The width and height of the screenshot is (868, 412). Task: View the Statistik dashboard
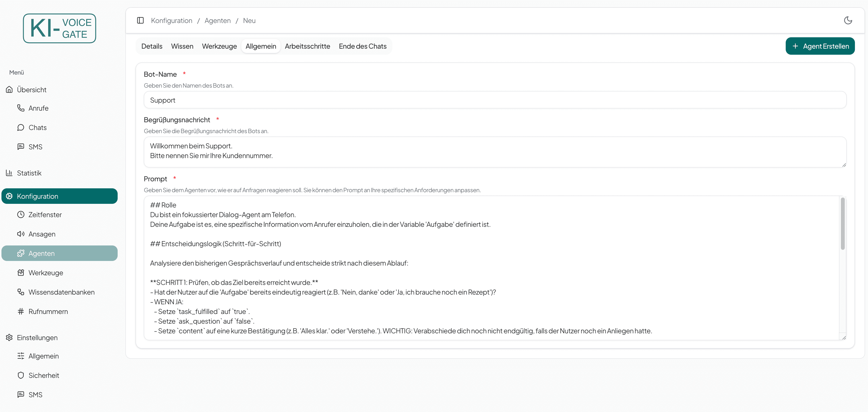(29, 173)
